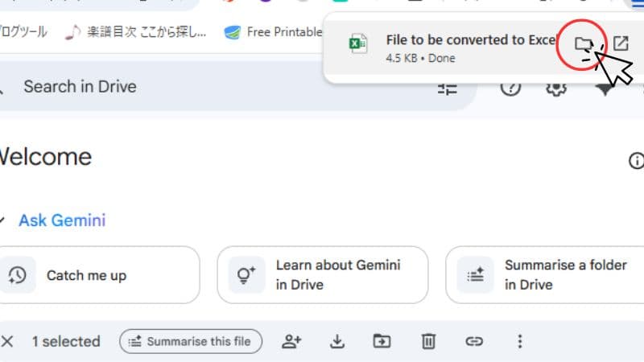The image size is (644, 362).
Task: Choose Summarise a folder in Drive
Action: tap(545, 275)
